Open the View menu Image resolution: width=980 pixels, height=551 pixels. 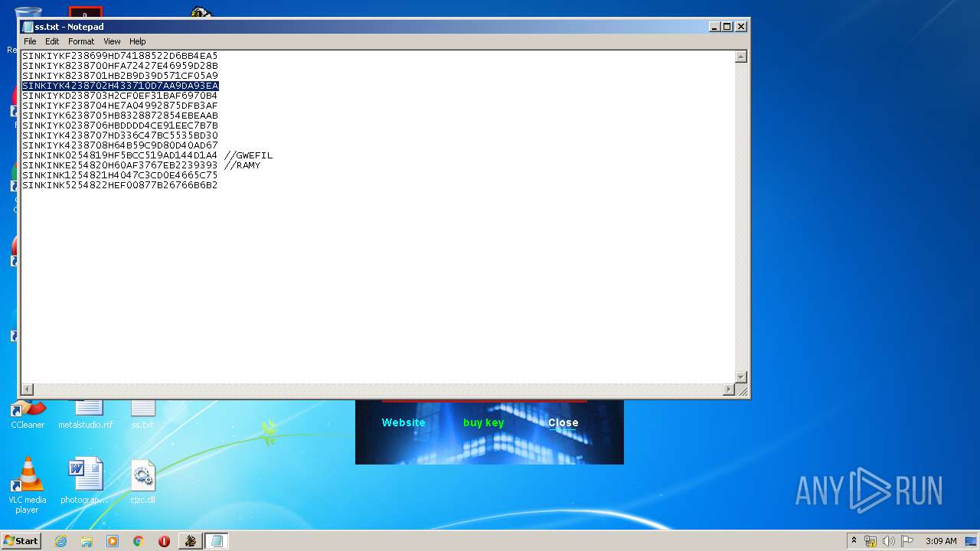pos(112,41)
